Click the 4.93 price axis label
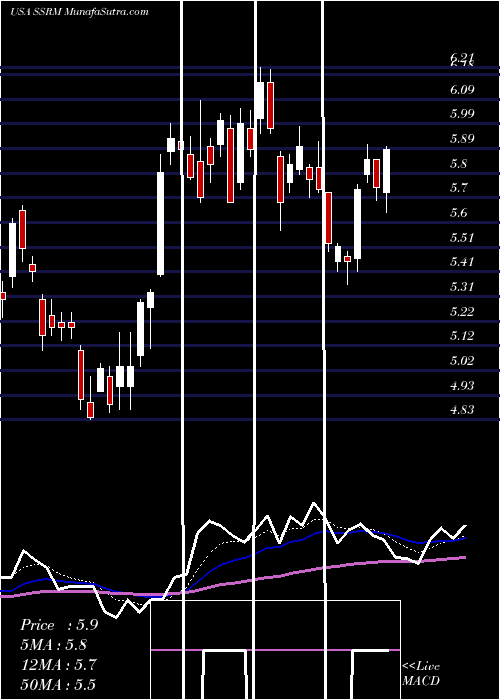Viewport: 500px width, 700px height. pyautogui.click(x=462, y=385)
